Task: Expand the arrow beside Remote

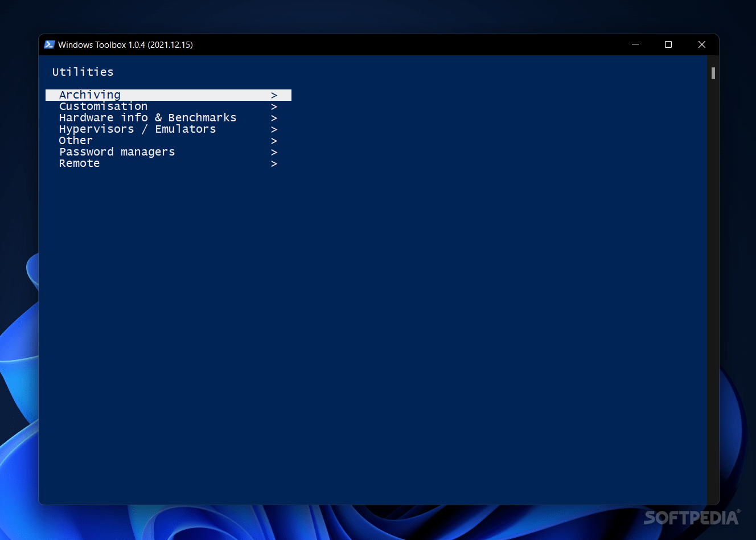Action: pos(274,163)
